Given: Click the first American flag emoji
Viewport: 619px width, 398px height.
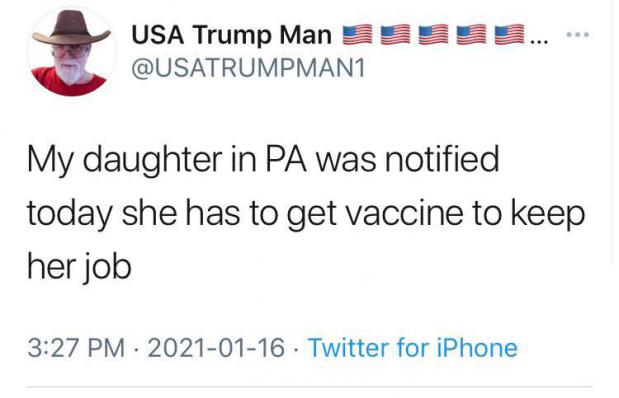Looking at the screenshot, I should tap(357, 35).
